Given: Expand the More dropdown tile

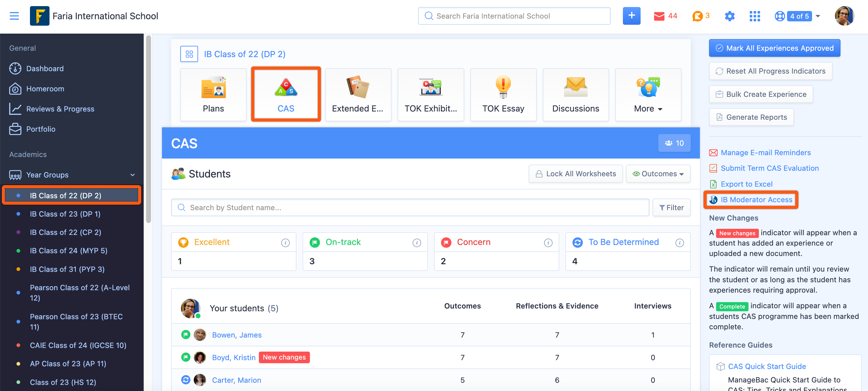Looking at the screenshot, I should [x=648, y=95].
